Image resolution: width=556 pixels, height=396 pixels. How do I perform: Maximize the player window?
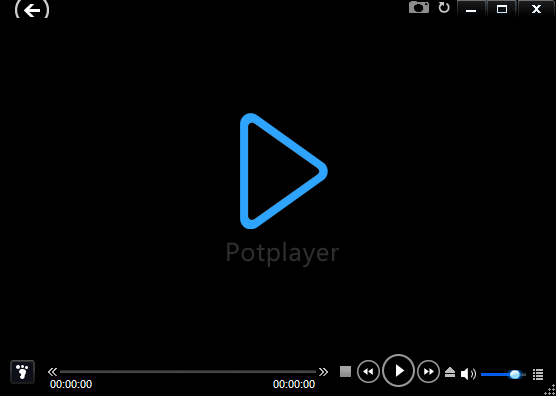tap(502, 9)
